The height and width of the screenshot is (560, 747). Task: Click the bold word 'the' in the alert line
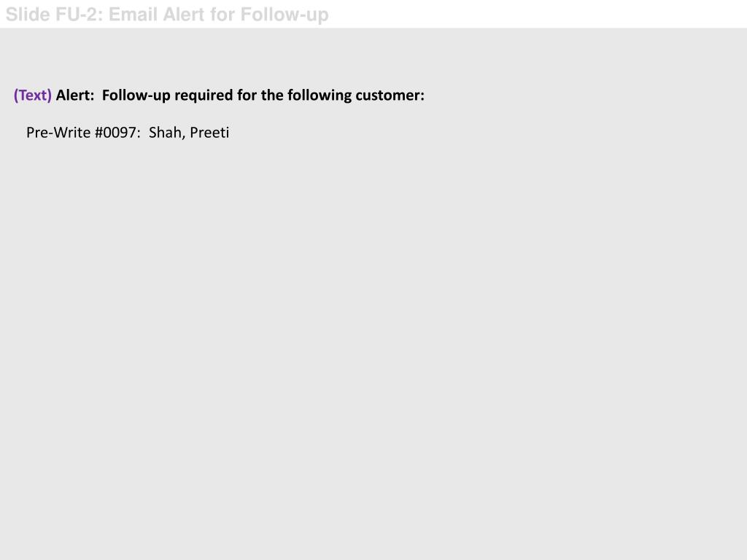(272, 96)
